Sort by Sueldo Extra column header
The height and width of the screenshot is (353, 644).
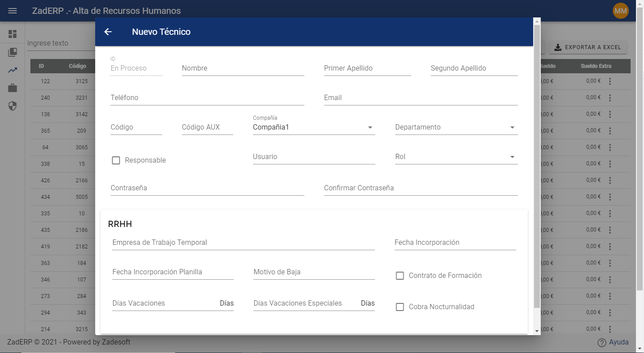pyautogui.click(x=596, y=66)
